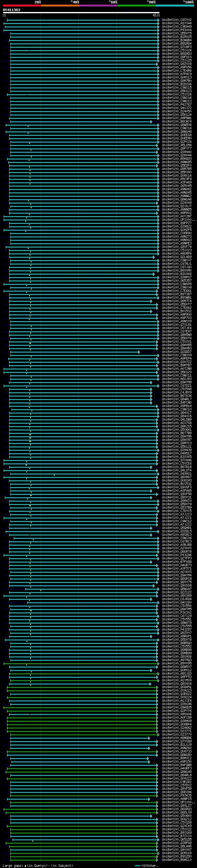Click the UniRef100_B4FCN0 label
Image resolution: width=197 pixels, height=868 pixels.
pyautogui.click(x=177, y=403)
